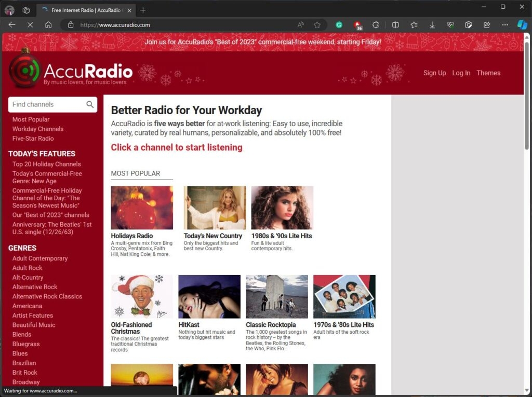Play HitKast channel thumbnail
This screenshot has width=532, height=397.
coord(209,297)
